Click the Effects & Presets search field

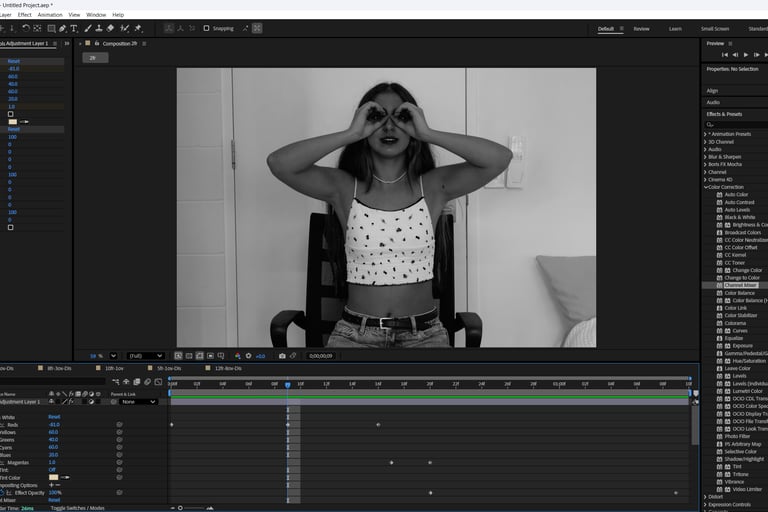[736, 124]
